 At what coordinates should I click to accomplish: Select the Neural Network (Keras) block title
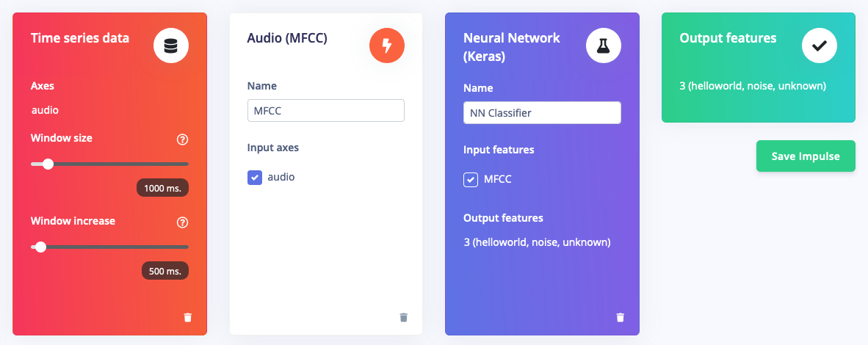tap(512, 47)
